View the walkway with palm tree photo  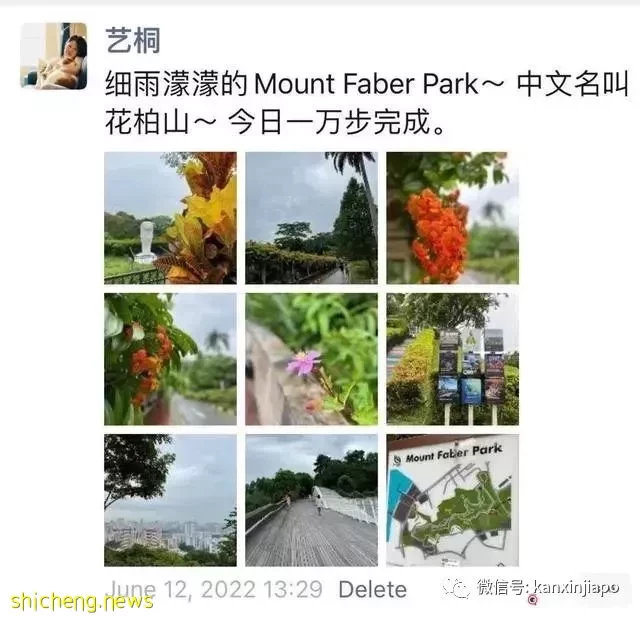coord(311,218)
